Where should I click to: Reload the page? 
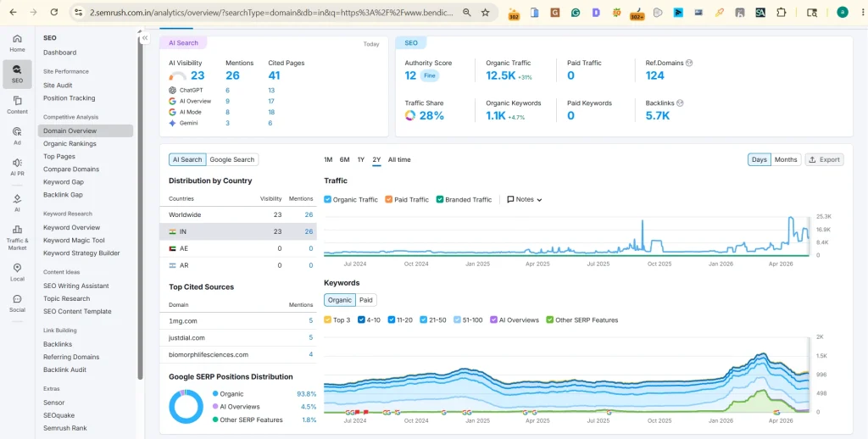click(53, 12)
